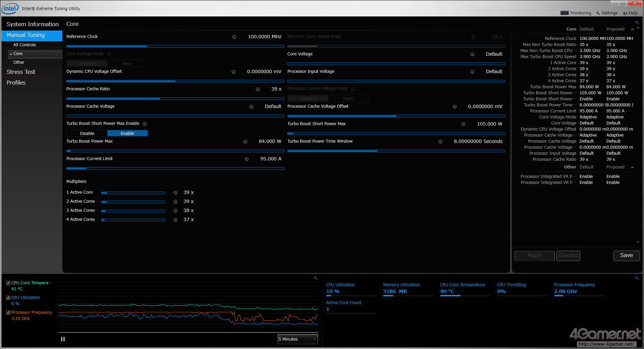Collapse the Other section in the summary panel
Image resolution: width=644 pixels, height=349 pixels.
(x=632, y=167)
